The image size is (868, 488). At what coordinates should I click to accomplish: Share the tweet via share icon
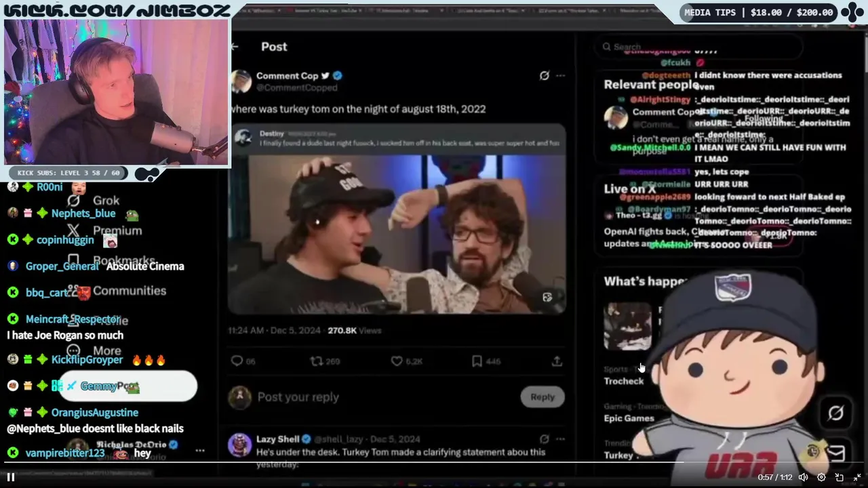click(x=557, y=361)
